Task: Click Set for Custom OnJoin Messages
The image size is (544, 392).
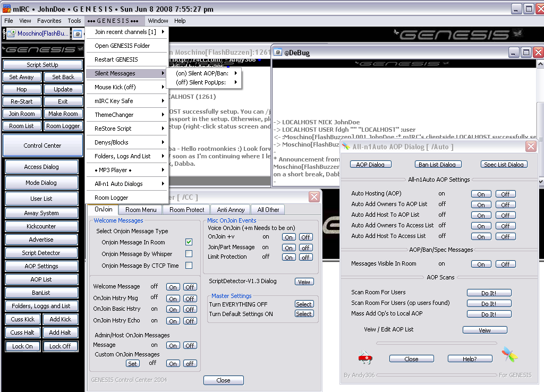Action: (x=132, y=363)
